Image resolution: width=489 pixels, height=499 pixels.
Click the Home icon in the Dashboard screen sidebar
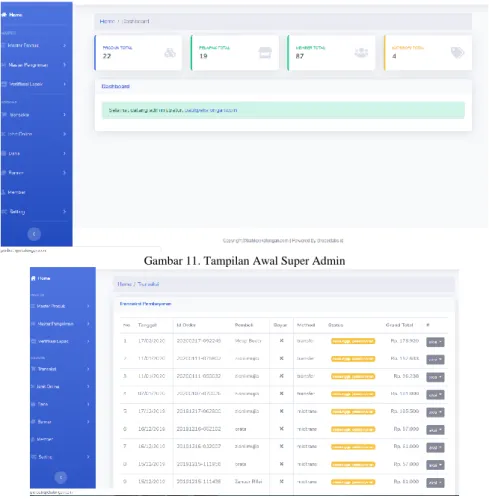pyautogui.click(x=4, y=15)
